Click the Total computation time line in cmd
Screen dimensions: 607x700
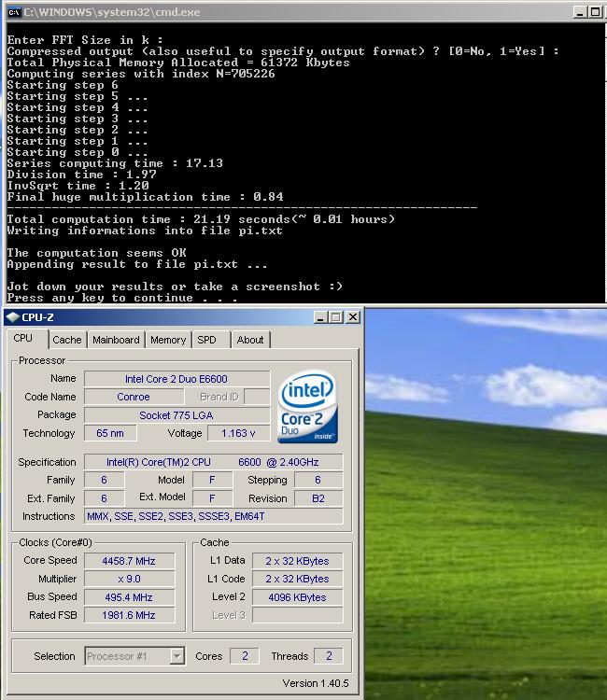[201, 219]
